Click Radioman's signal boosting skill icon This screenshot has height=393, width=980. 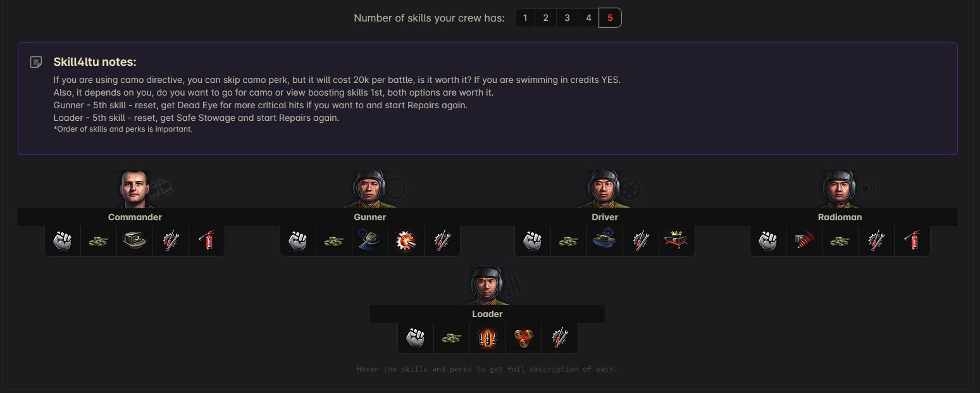click(804, 240)
